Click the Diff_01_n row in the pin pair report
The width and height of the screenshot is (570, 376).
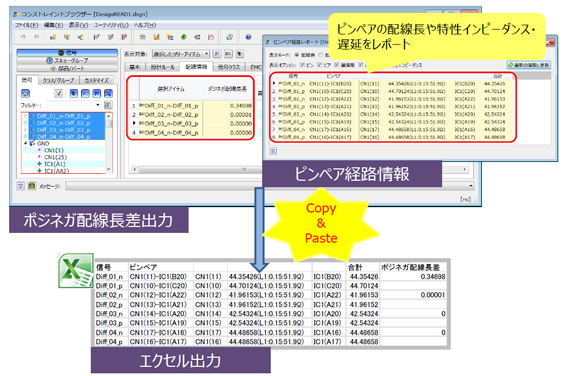tap(393, 84)
